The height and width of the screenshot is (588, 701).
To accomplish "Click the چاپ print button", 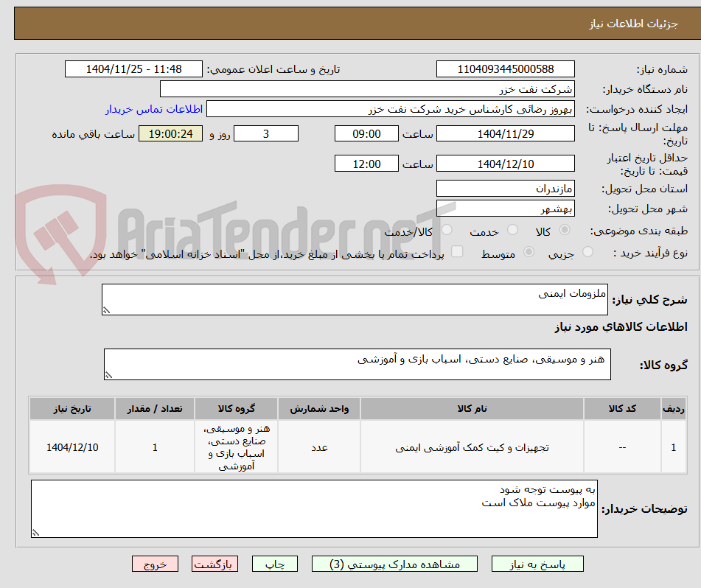I will point(274,564).
